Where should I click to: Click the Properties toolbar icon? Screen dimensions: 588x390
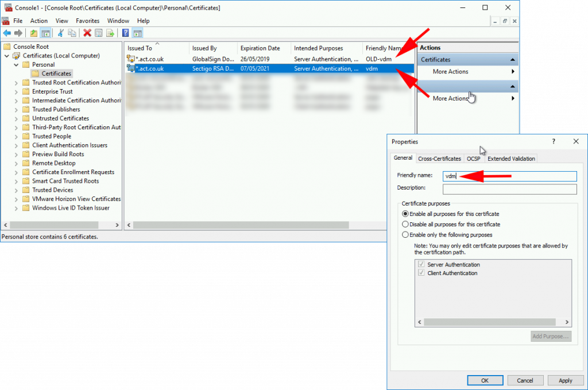click(x=98, y=33)
